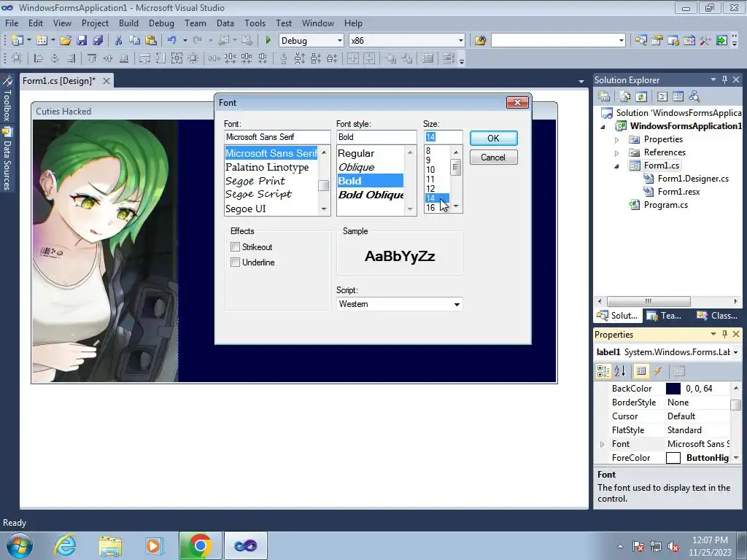Enable the Underline checkbox

235,262
